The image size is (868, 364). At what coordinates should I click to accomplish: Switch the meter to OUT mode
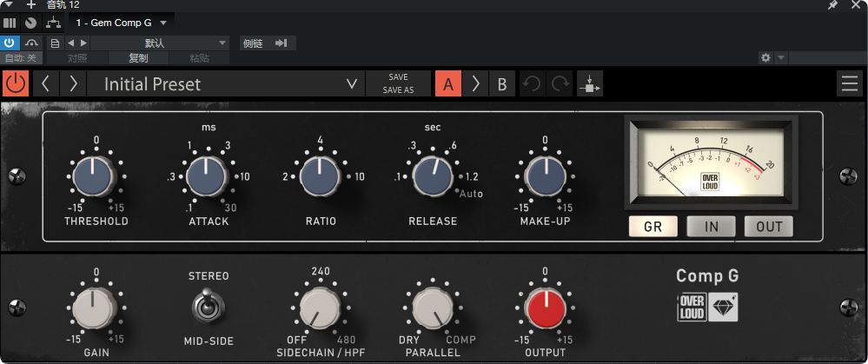(769, 226)
